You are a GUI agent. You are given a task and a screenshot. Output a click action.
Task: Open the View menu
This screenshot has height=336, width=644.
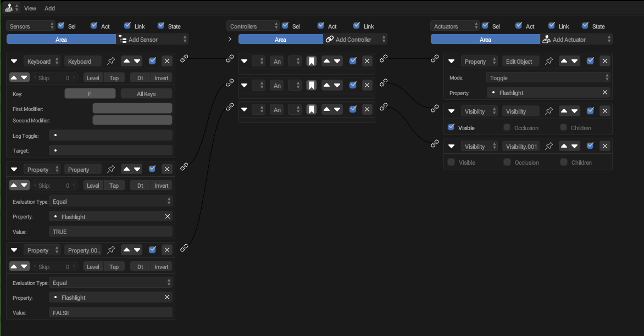click(x=30, y=8)
